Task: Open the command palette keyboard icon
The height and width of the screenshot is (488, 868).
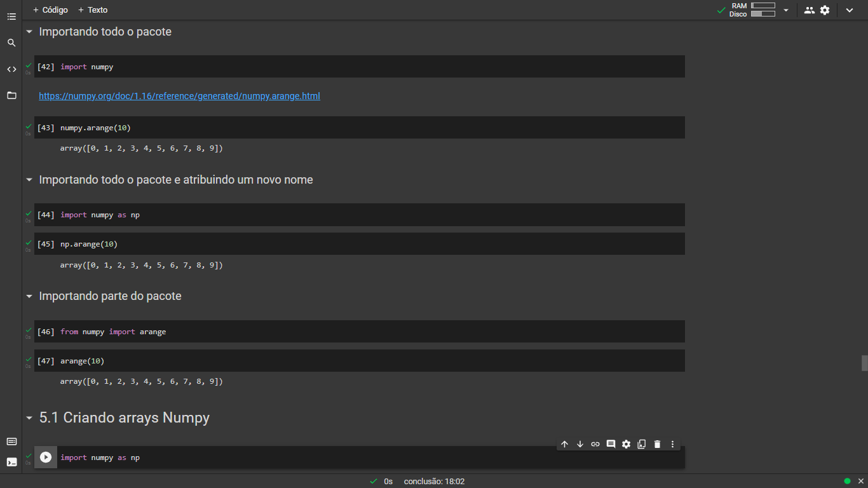Action: (11, 442)
